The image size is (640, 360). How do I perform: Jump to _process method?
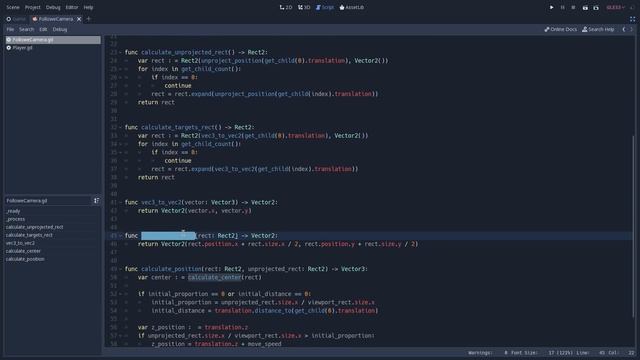click(16, 219)
